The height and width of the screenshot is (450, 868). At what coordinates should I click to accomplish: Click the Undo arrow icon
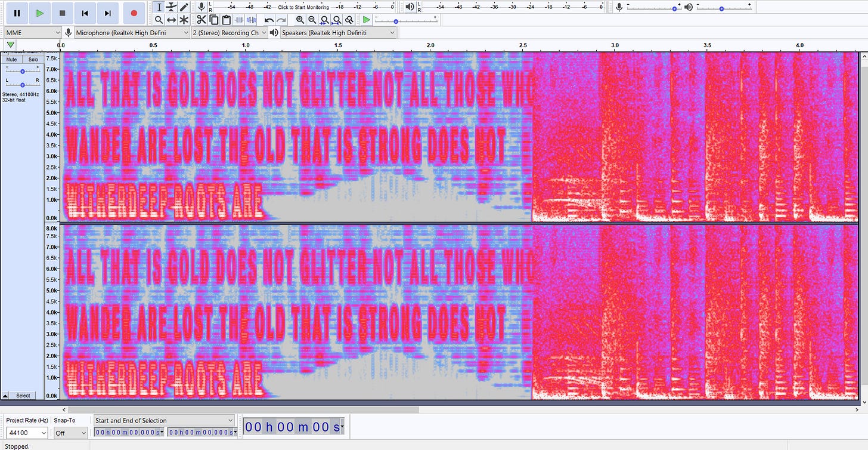[269, 20]
